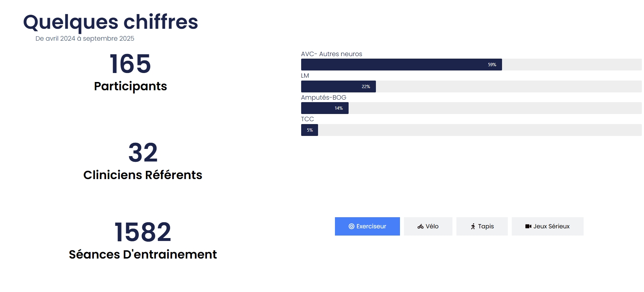644x292 pixels.
Task: Click the 59% AVC progress bar
Action: tap(401, 65)
